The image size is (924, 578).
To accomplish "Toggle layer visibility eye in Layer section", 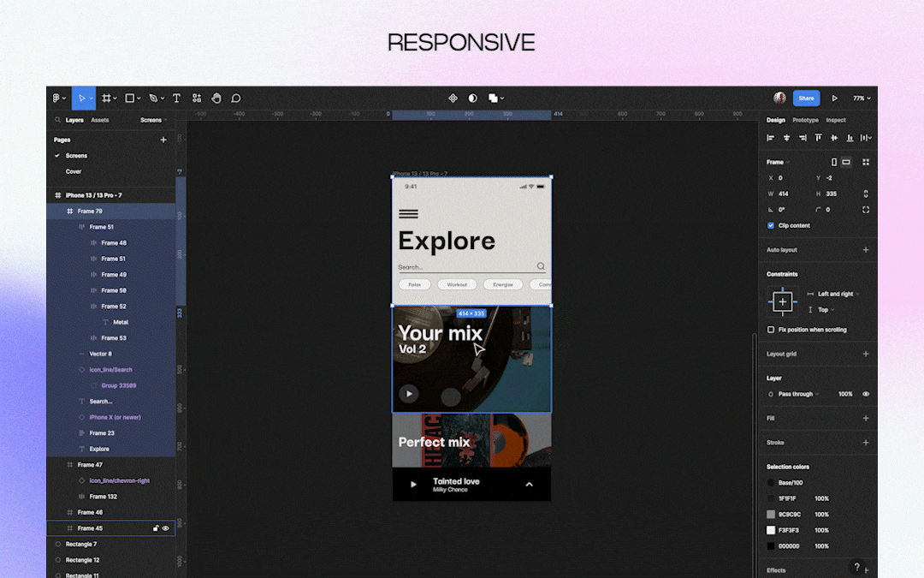I will [x=866, y=394].
